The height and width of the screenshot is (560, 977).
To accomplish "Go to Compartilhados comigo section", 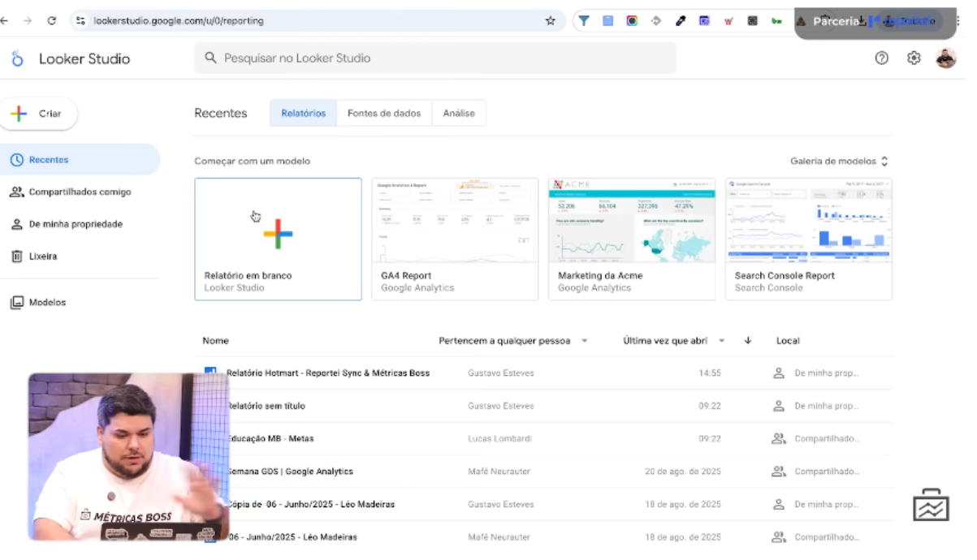I will pos(80,192).
